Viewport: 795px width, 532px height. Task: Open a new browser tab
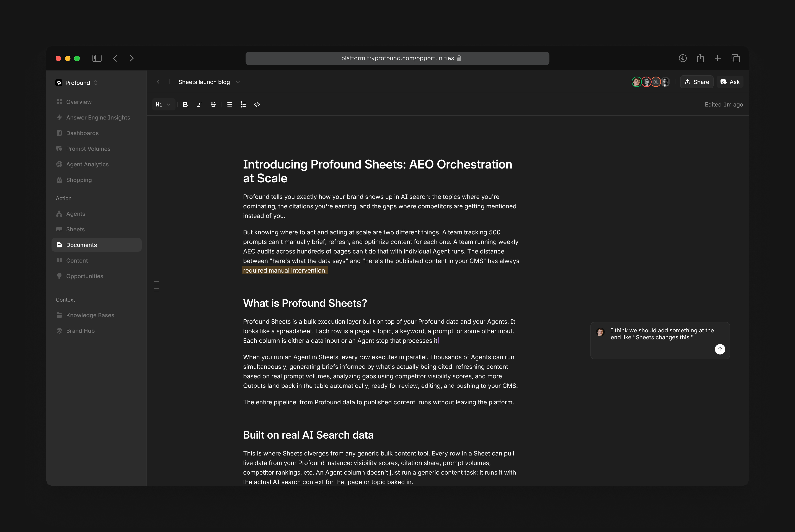(x=718, y=58)
